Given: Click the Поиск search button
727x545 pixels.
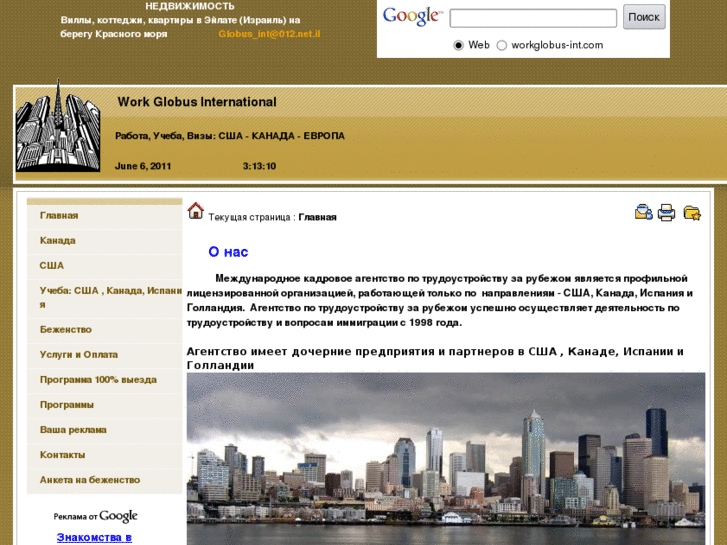Looking at the screenshot, I should coord(644,17).
